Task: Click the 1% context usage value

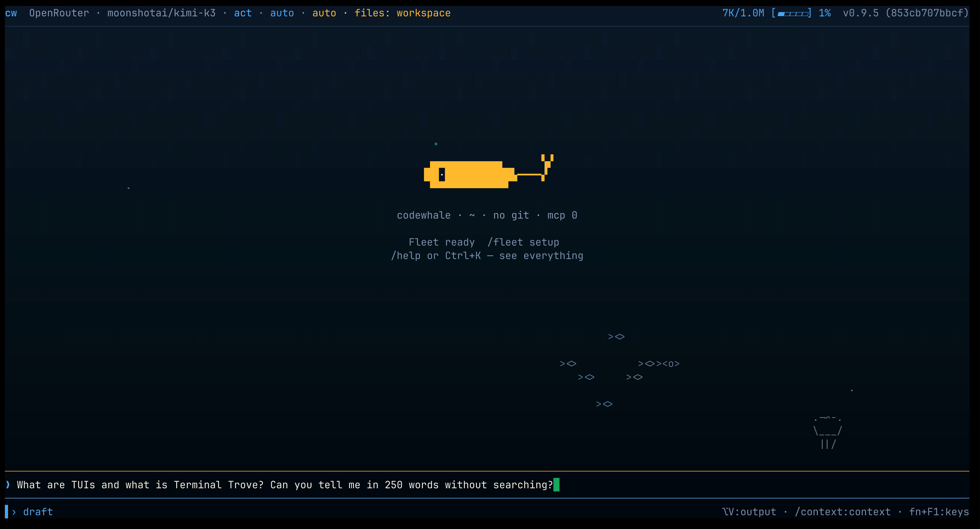Action: 824,13
